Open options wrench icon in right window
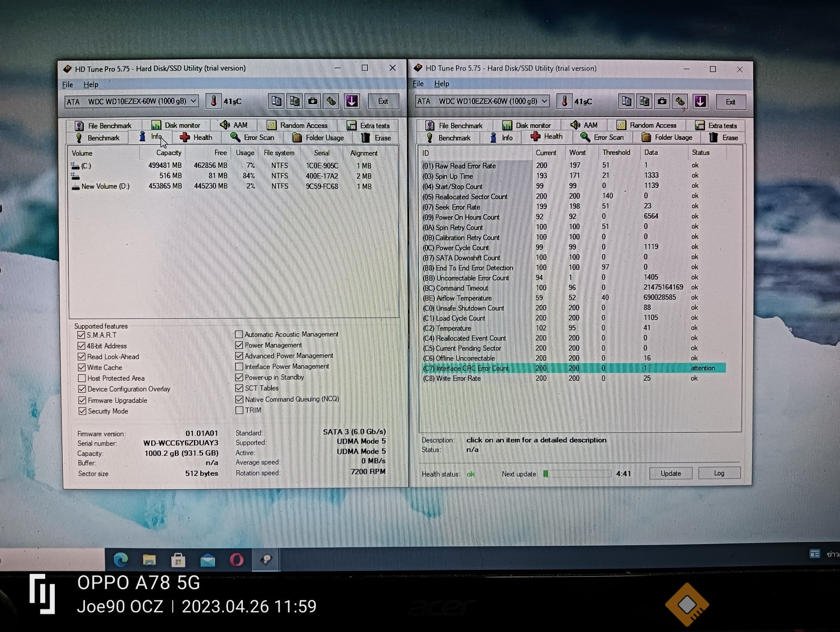The width and height of the screenshot is (840, 632). click(680, 101)
